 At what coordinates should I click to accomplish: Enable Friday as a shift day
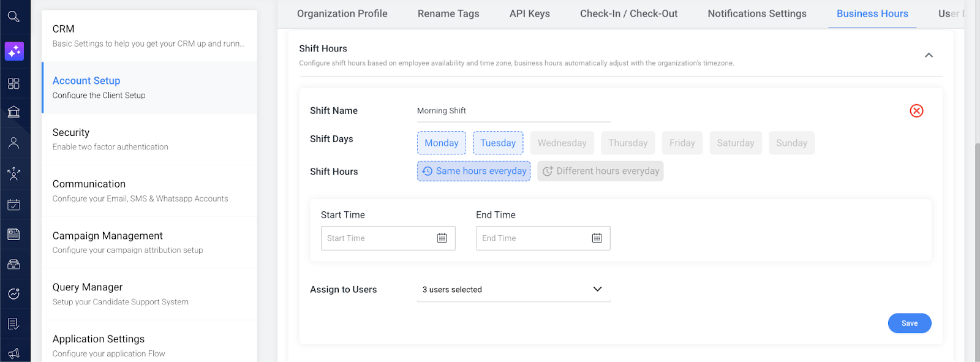click(682, 143)
